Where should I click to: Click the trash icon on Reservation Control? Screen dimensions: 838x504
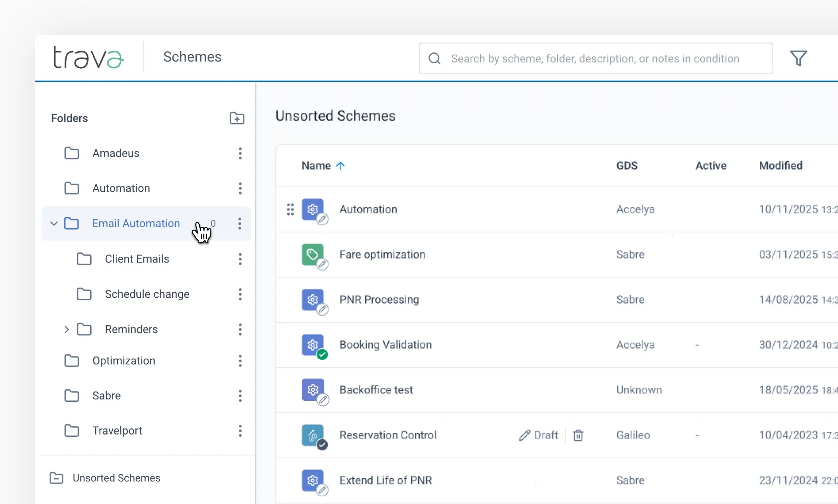(x=578, y=435)
